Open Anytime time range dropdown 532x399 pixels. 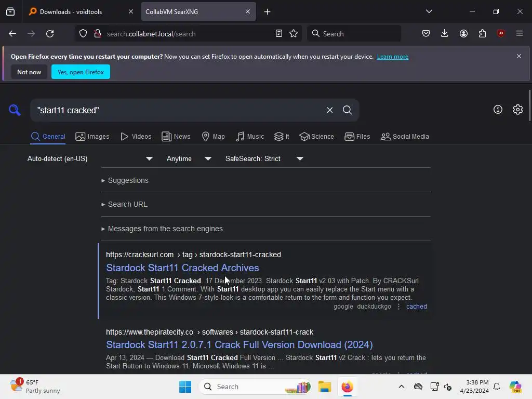tap(189, 158)
